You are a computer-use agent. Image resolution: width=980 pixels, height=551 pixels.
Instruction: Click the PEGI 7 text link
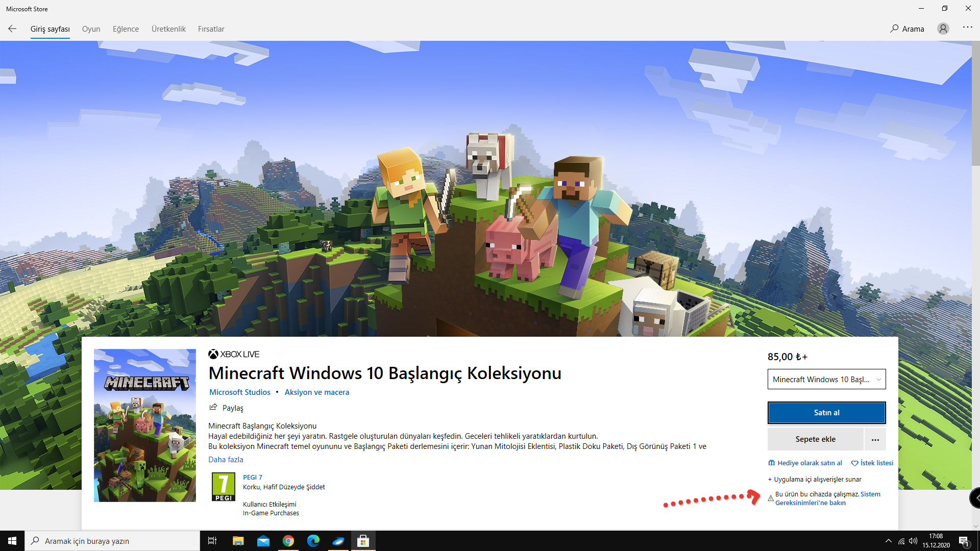252,477
